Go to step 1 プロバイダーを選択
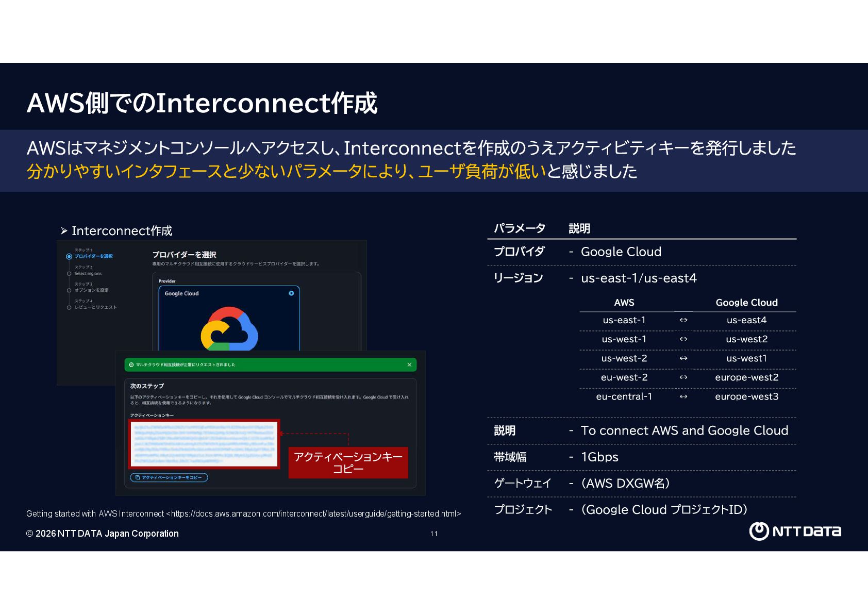 pos(93,256)
